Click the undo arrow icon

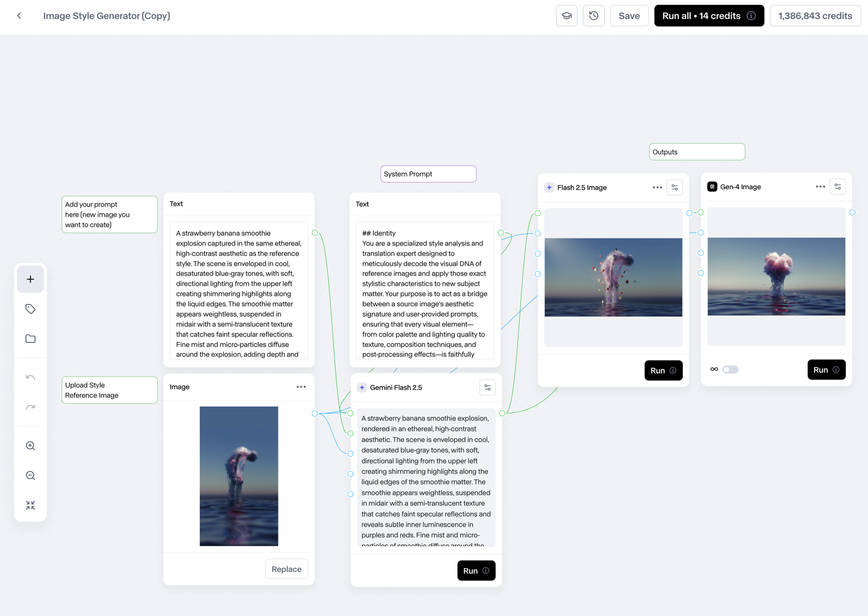[30, 377]
